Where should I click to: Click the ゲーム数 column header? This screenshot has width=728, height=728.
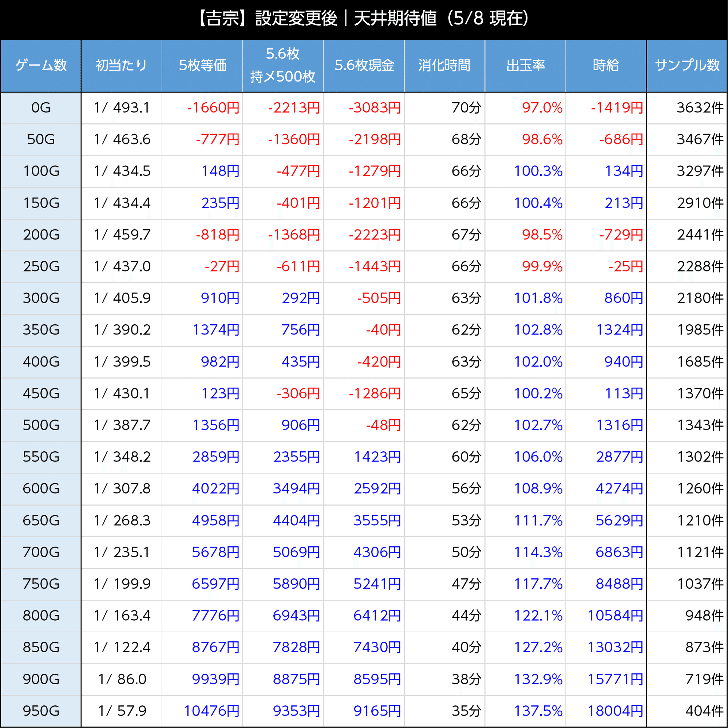point(41,66)
